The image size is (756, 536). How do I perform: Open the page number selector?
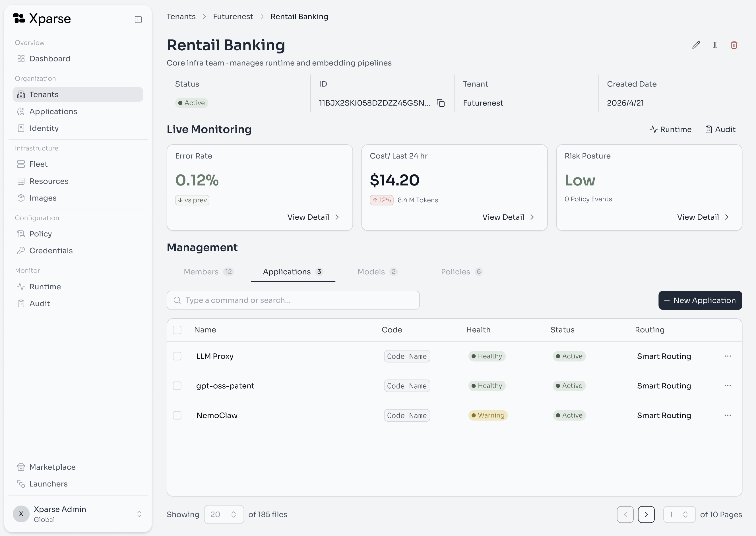point(679,515)
